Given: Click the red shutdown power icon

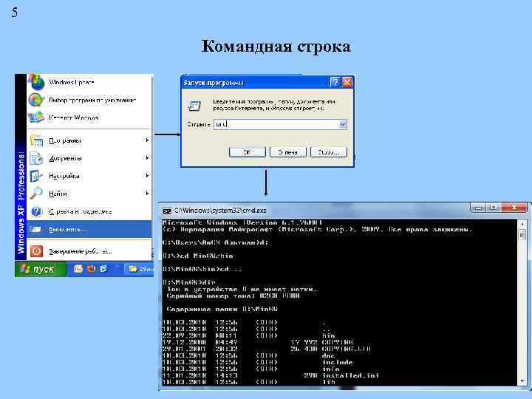Looking at the screenshot, I should click(36, 251).
